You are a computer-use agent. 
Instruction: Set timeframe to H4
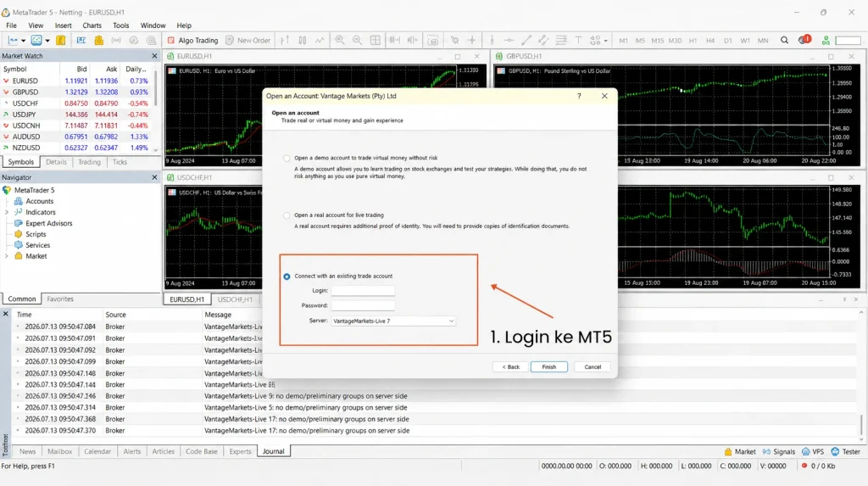(x=710, y=41)
